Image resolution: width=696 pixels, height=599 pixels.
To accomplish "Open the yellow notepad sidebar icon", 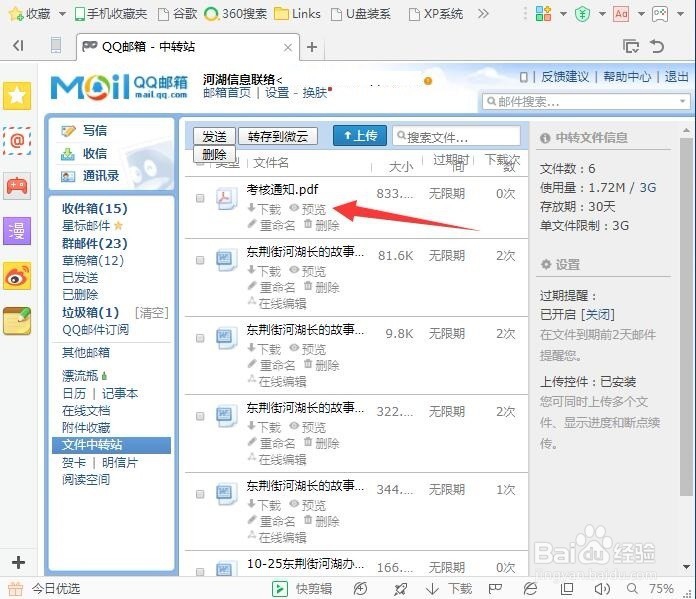I will (17, 321).
